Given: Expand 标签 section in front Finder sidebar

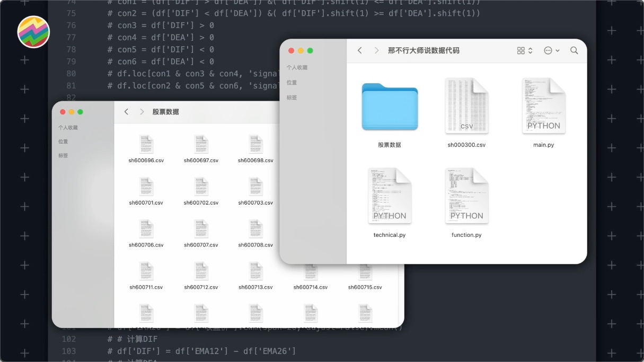Looking at the screenshot, I should [x=292, y=98].
